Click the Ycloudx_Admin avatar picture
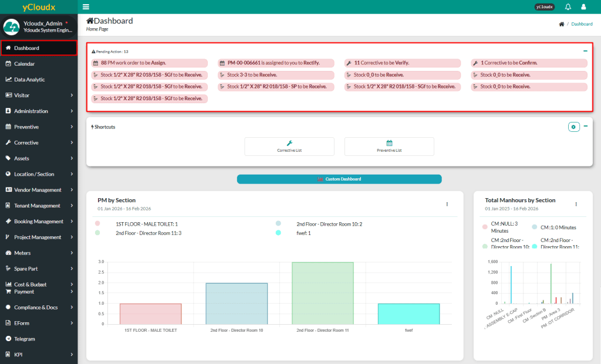 coord(12,27)
